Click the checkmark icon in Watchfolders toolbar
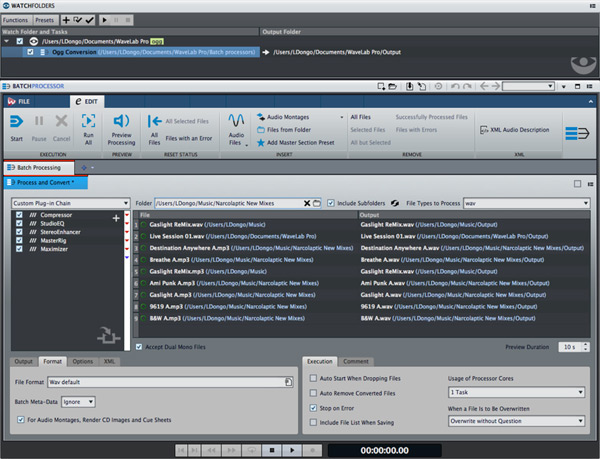This screenshot has width=600, height=459. (x=90, y=20)
